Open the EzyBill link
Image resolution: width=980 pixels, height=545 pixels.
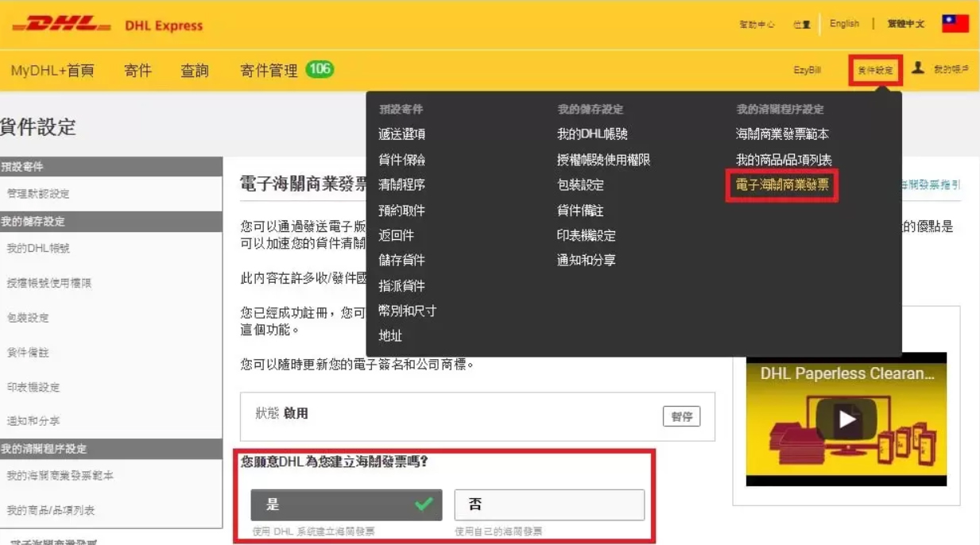tap(807, 71)
